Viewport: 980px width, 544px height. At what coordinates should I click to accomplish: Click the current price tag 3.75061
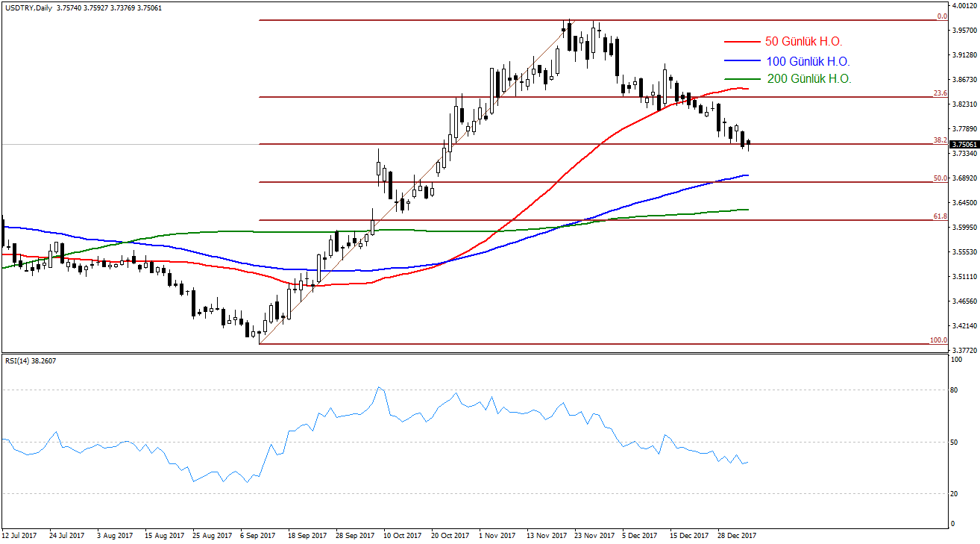[x=965, y=145]
